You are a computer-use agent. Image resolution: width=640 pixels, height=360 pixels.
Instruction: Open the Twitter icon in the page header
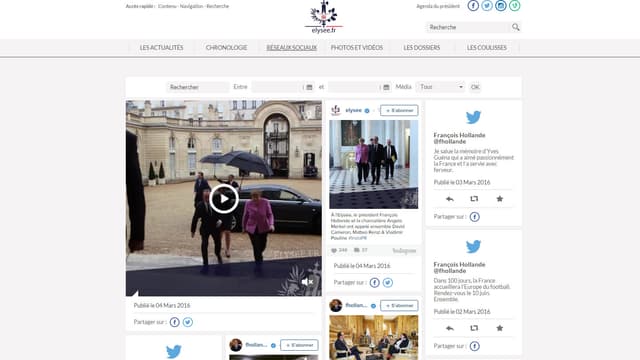(x=487, y=6)
